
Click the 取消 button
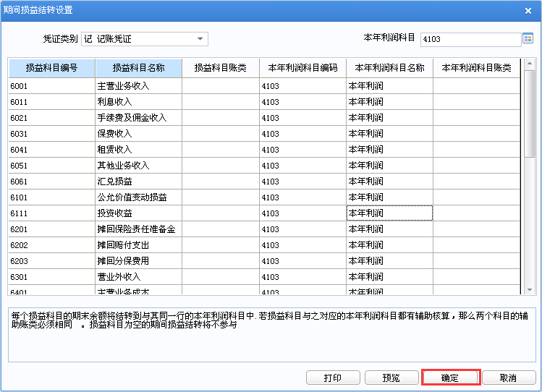509,378
